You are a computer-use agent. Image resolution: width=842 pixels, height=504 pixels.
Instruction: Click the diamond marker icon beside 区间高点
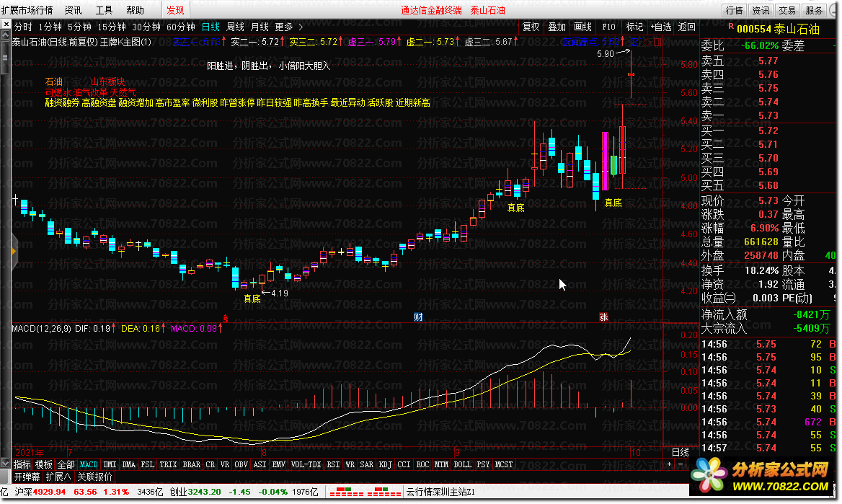[x=647, y=41]
